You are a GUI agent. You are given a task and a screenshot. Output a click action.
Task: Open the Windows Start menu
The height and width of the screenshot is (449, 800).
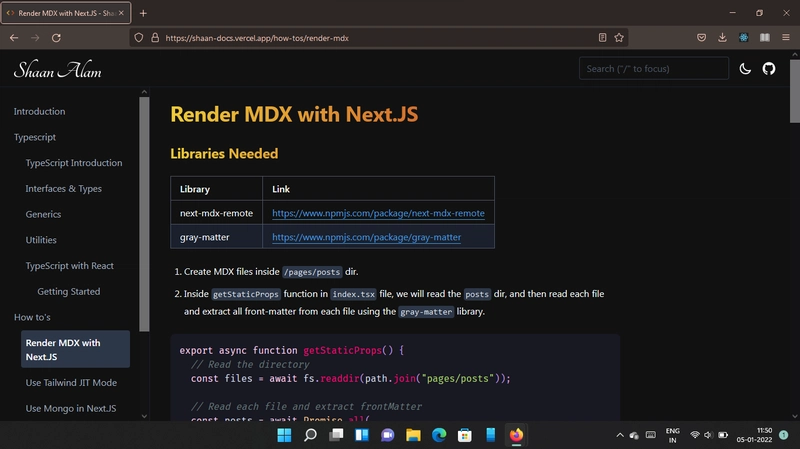click(x=284, y=435)
